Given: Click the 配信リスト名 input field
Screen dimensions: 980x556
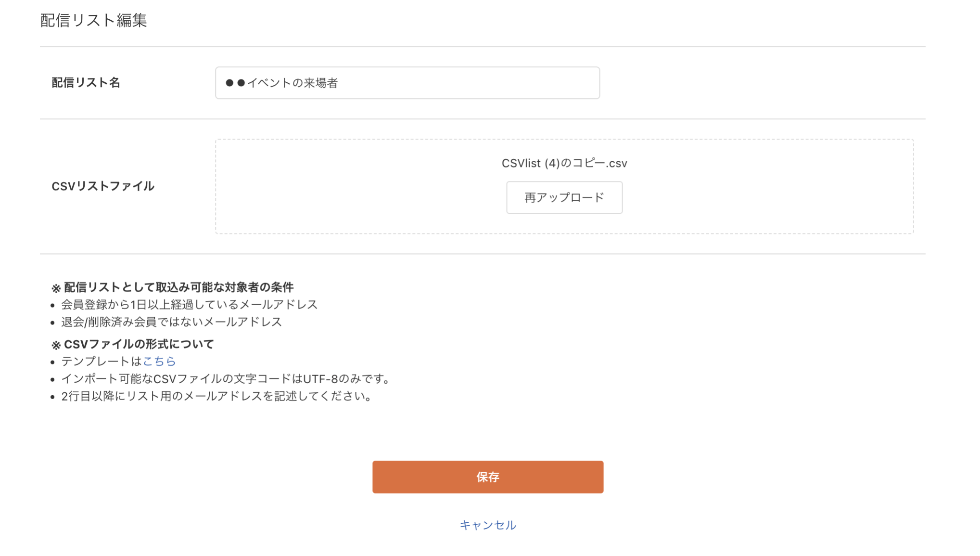Looking at the screenshot, I should pyautogui.click(x=407, y=83).
